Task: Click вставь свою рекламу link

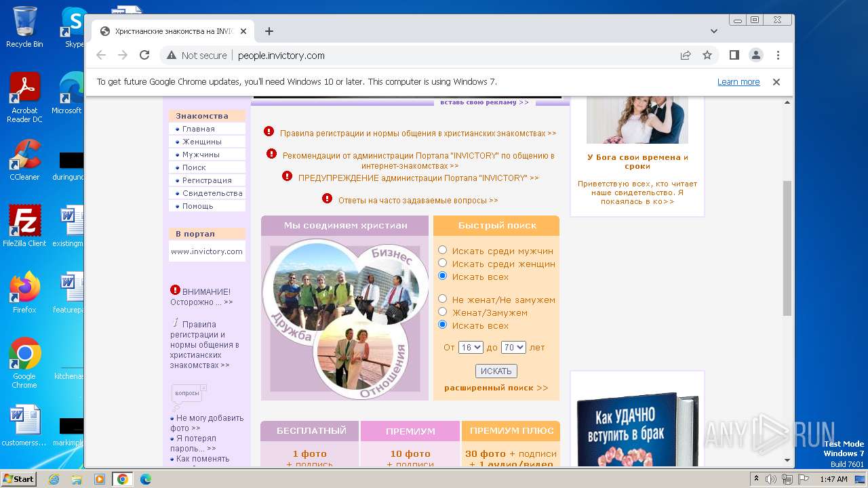Action: pyautogui.click(x=484, y=102)
